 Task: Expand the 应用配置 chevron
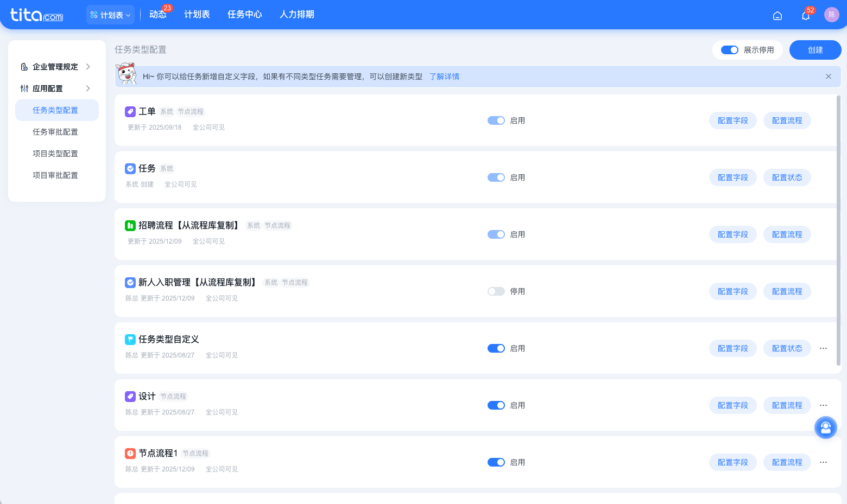[88, 88]
